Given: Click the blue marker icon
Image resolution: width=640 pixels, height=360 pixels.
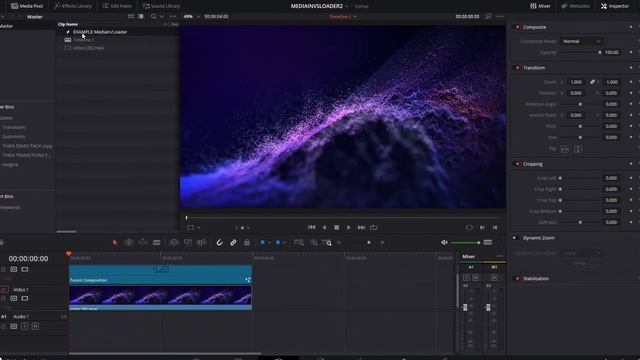Looking at the screenshot, I should pyautogui.click(x=278, y=242).
